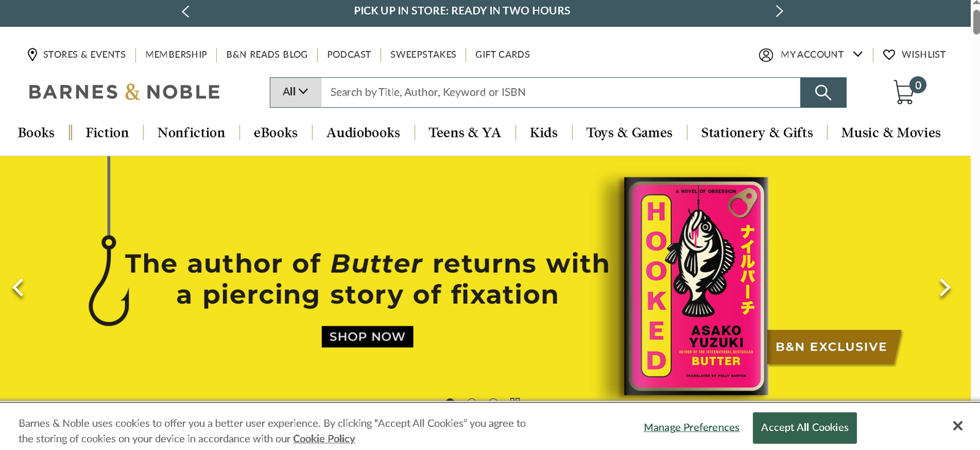Viewport: 980px width, 450px height.
Task: Advance promo banner with top-right chevron
Action: pos(779,11)
